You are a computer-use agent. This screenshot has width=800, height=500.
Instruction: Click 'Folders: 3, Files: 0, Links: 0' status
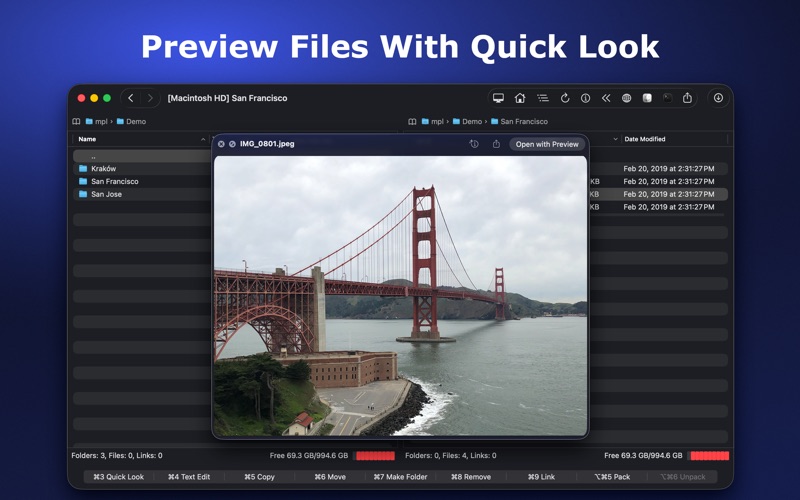pyautogui.click(x=117, y=456)
